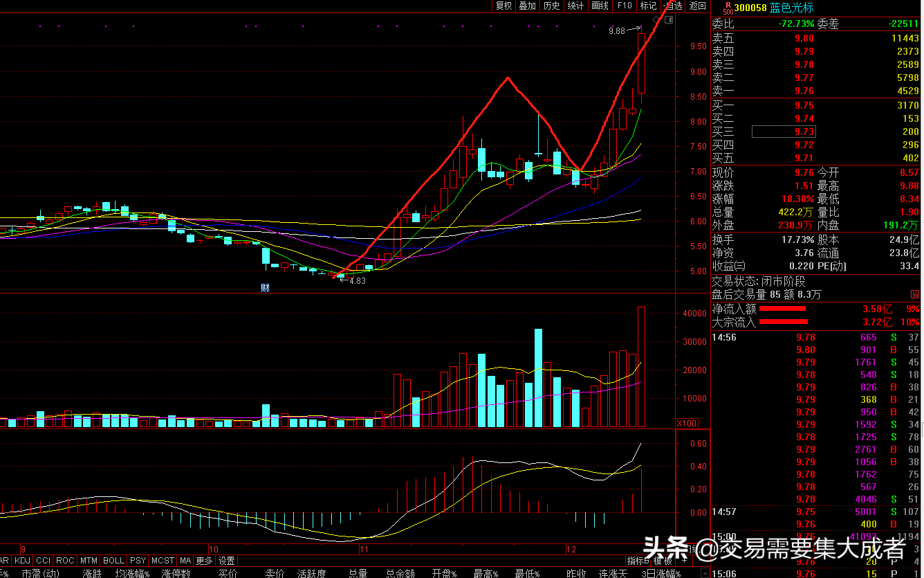Select the MCST indicator tab

(163, 561)
